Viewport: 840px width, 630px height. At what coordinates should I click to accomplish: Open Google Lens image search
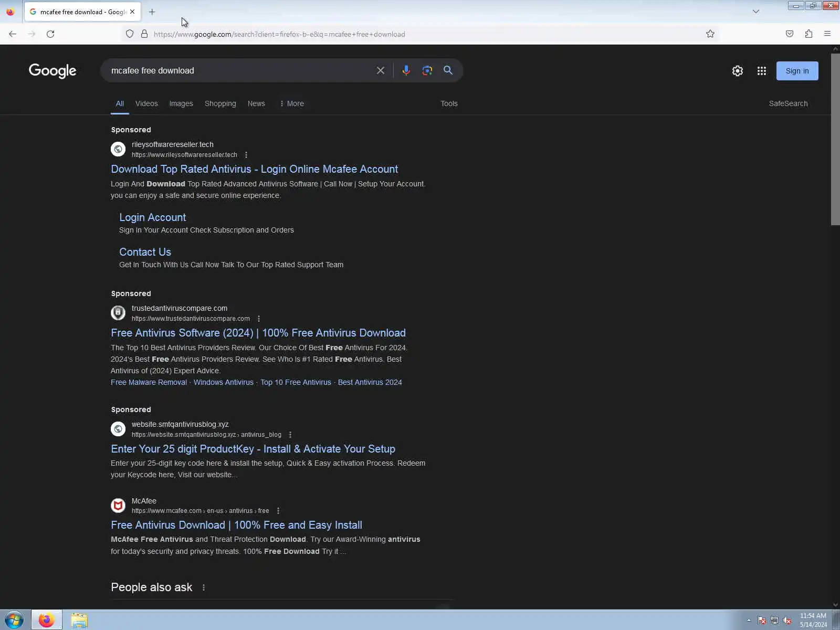tap(427, 70)
